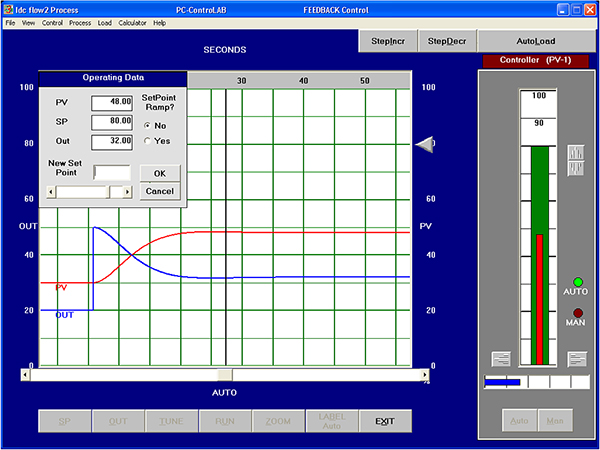This screenshot has width=600, height=450.
Task: Click the controller Auto mode button
Action: 519,421
